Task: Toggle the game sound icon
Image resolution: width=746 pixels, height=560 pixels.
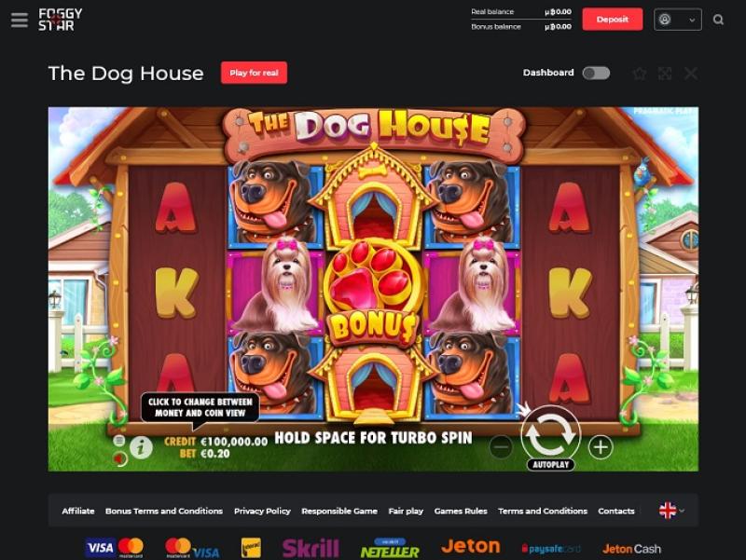Action: pyautogui.click(x=119, y=458)
